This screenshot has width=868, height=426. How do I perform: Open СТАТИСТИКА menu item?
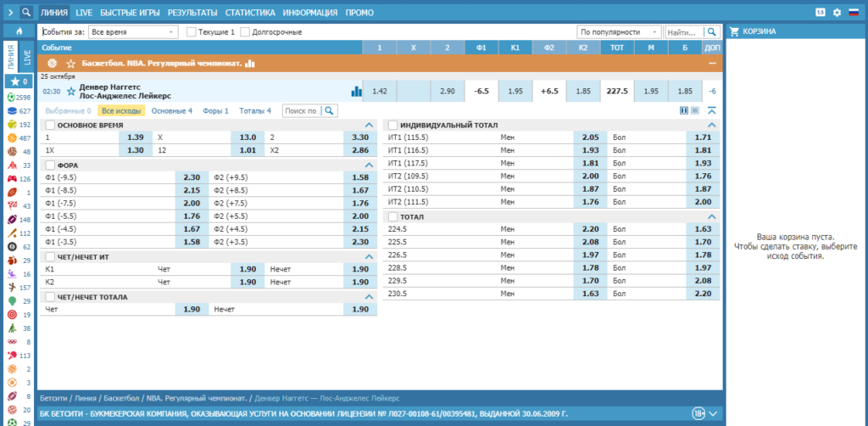[250, 12]
